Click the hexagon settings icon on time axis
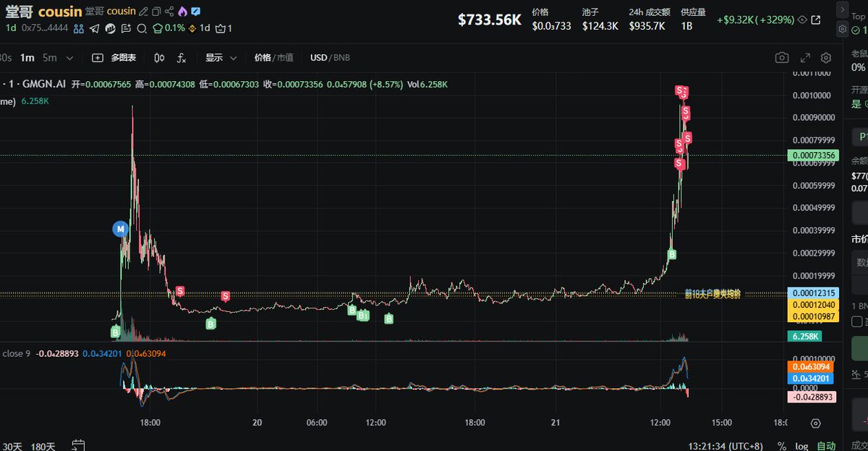Viewport: 868px width, 451px height. [816, 423]
